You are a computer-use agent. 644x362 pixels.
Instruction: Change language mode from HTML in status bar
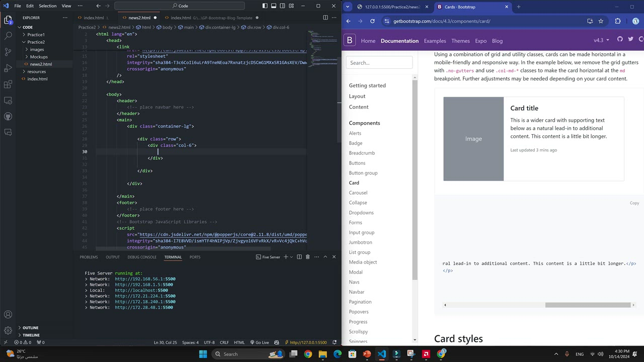[x=239, y=342]
